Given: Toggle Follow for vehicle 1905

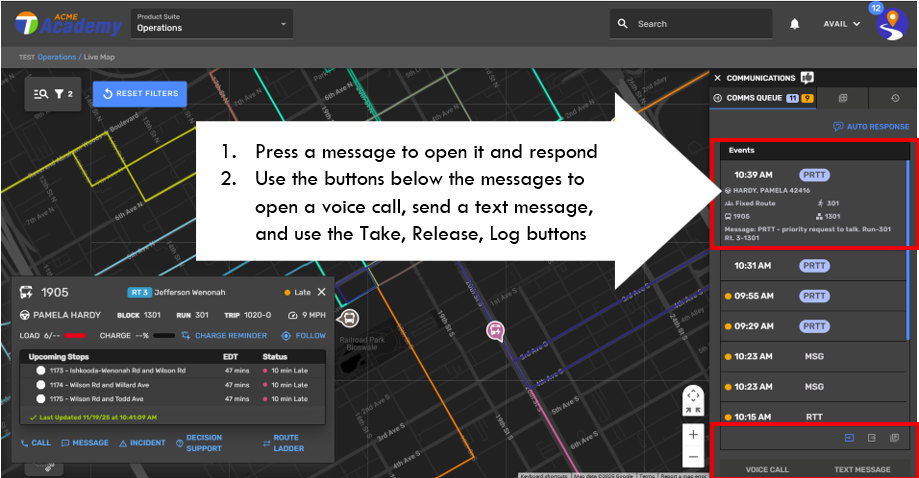Looking at the screenshot, I should tap(304, 336).
